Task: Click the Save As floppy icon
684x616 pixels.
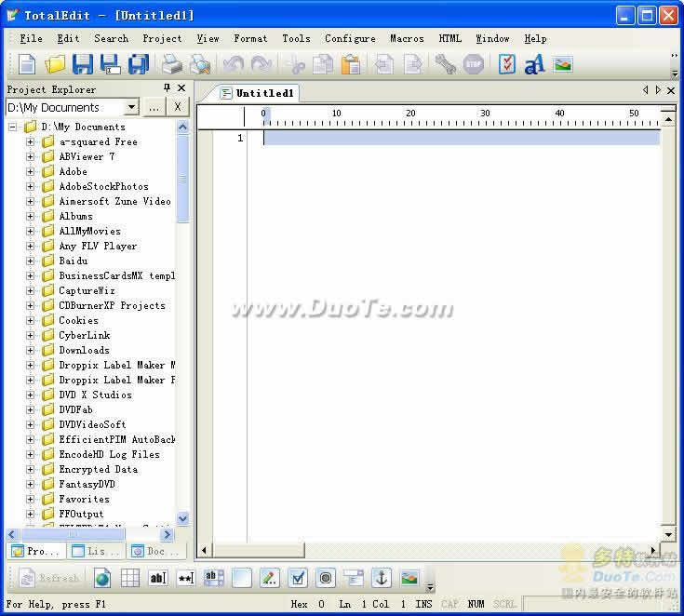Action: (x=111, y=64)
